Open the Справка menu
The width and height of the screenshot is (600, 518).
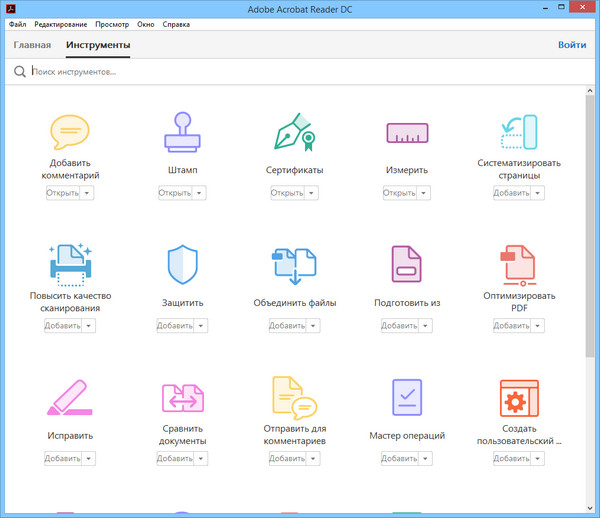(176, 23)
